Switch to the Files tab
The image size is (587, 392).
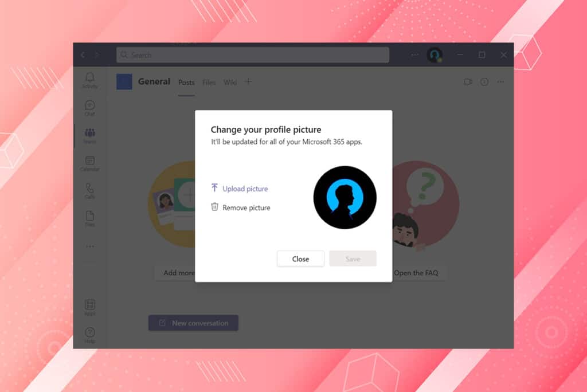(x=209, y=83)
